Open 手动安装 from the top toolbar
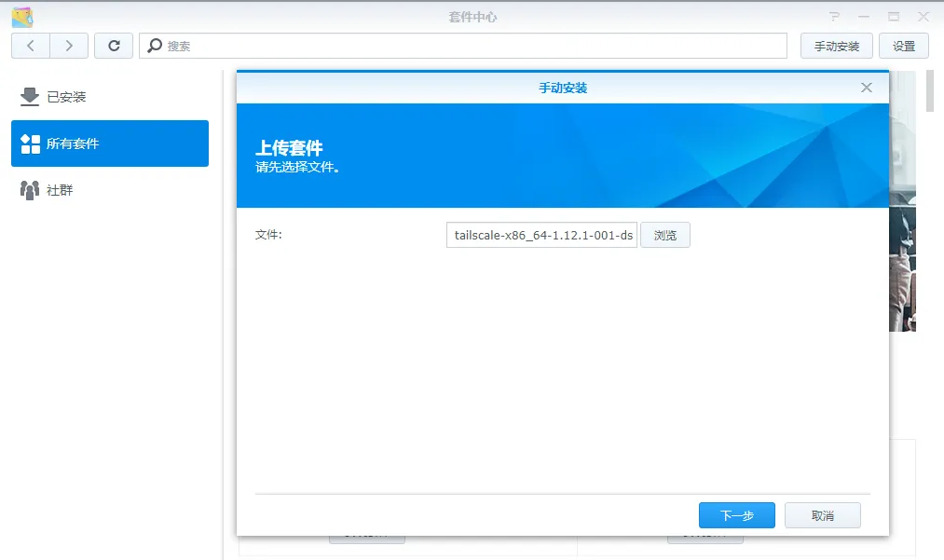This screenshot has width=944, height=560. pyautogui.click(x=836, y=47)
